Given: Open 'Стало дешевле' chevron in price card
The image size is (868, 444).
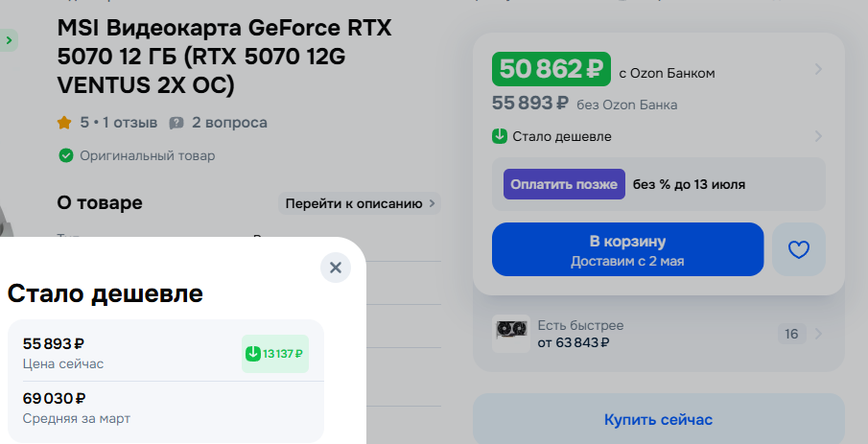Looking at the screenshot, I should [x=818, y=136].
